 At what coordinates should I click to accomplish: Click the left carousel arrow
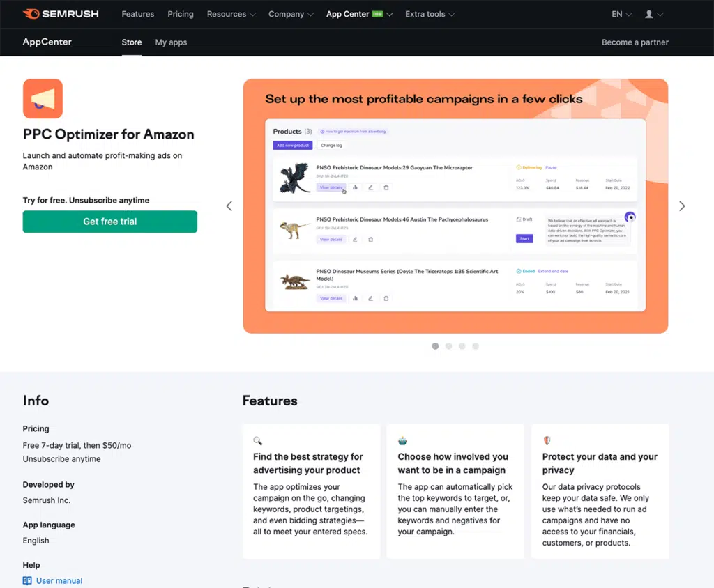pos(229,206)
